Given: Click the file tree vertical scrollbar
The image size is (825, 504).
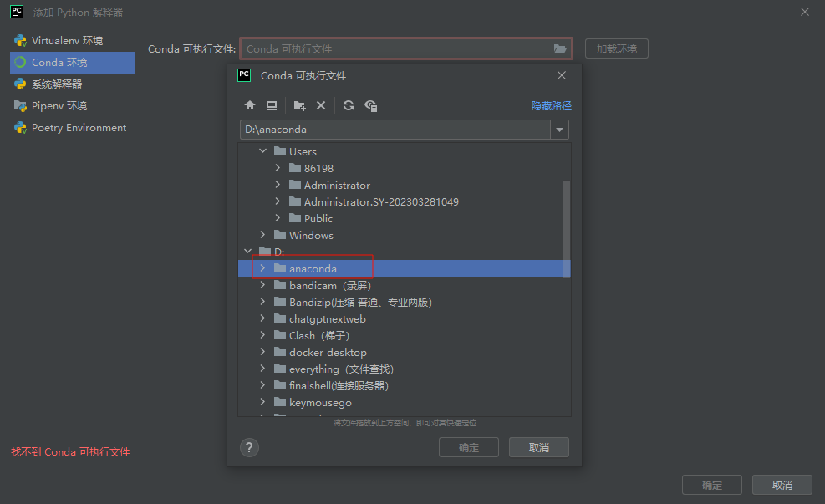Looking at the screenshot, I should [567, 229].
